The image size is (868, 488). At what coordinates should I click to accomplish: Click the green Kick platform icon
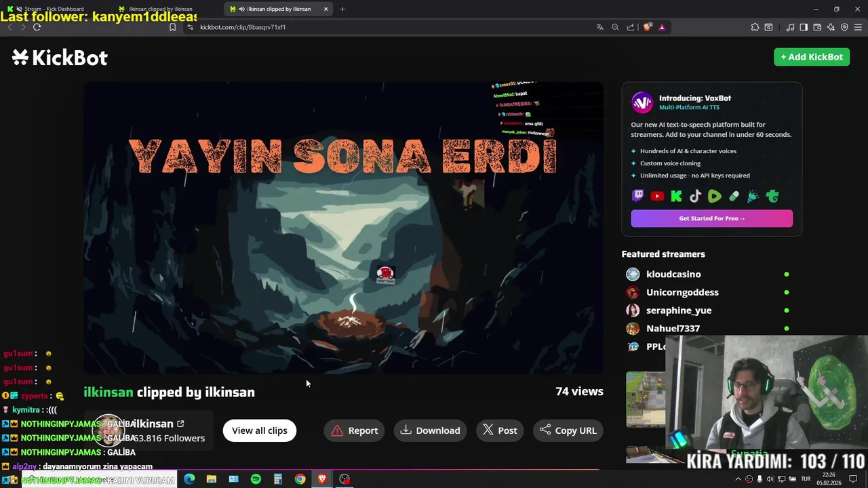[676, 197]
